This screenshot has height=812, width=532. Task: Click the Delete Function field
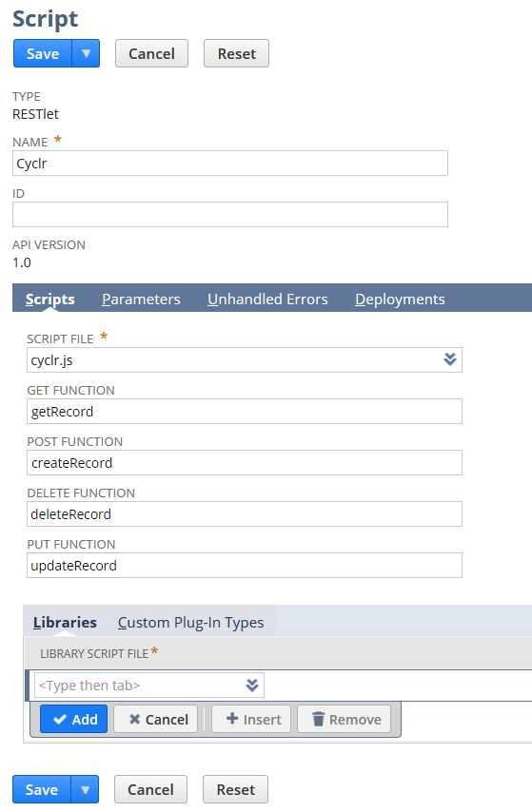pos(245,513)
